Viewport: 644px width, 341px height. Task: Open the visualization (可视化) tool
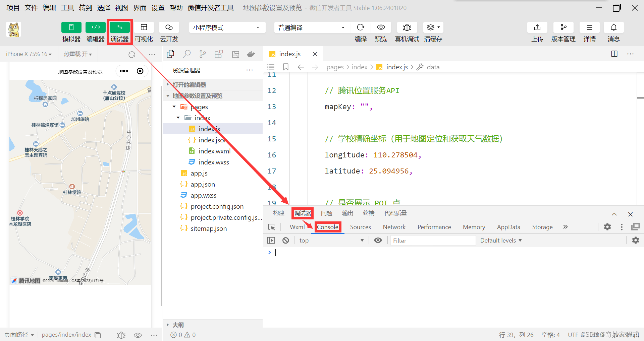(x=144, y=27)
